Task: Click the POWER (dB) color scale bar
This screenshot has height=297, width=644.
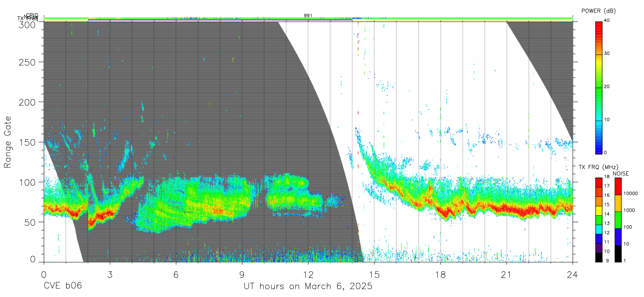Action: 598,87
